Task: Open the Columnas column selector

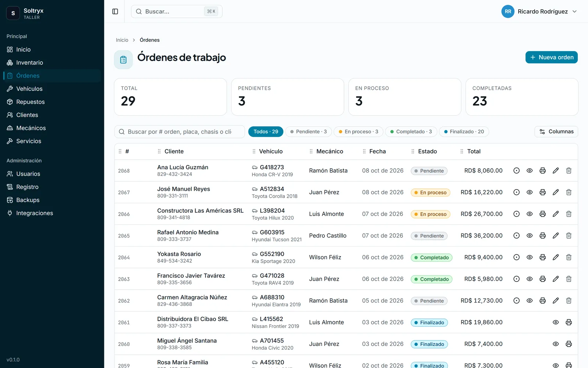Action: click(556, 132)
